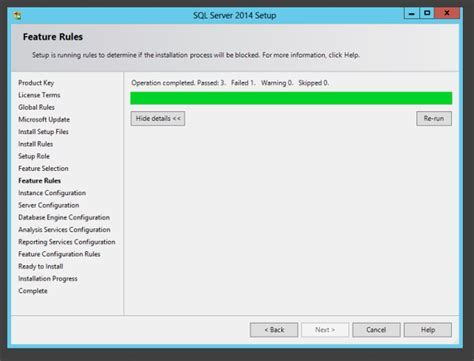Click the SQL Server Setup title bar icon
Screen dimensions: 474x361
coord(17,15)
